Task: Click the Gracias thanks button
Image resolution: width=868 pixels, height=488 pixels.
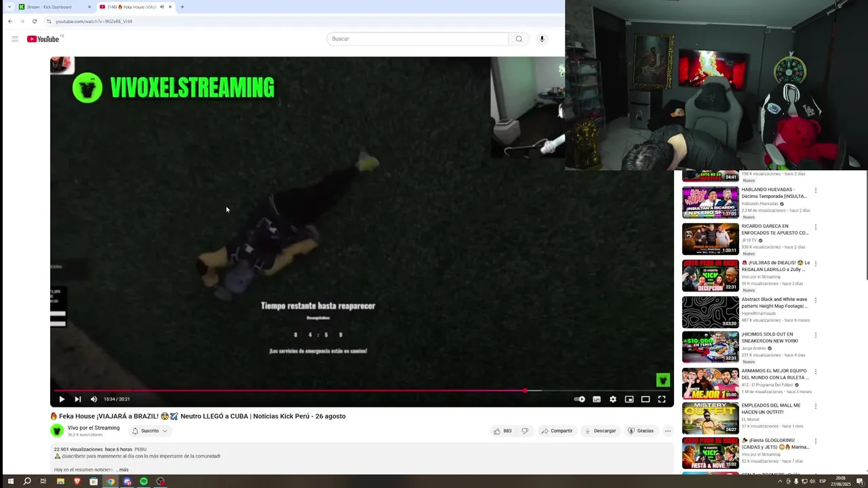Action: pos(641,431)
